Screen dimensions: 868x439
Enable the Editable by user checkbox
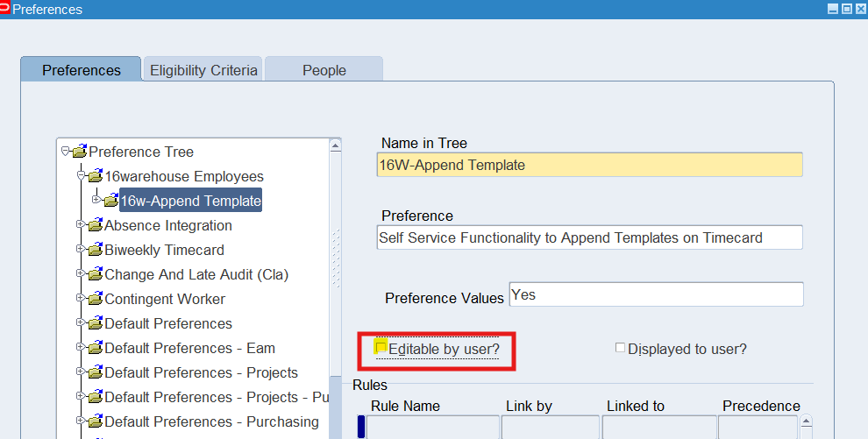(x=381, y=347)
